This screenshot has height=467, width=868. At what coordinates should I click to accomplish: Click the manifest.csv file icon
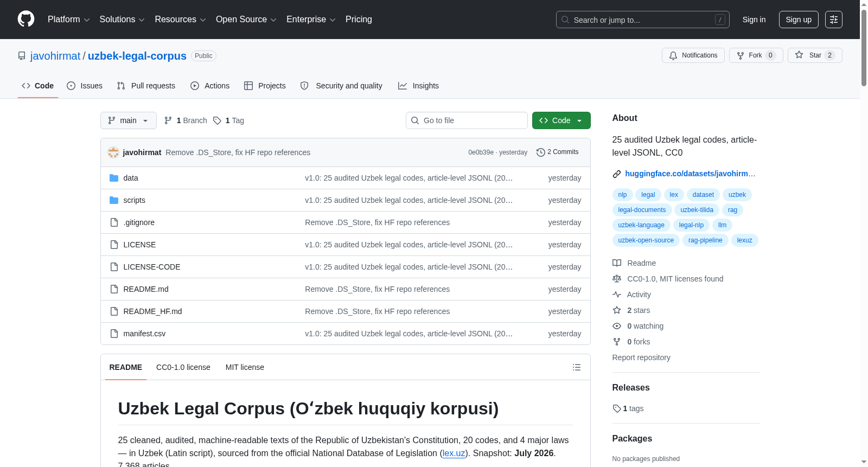pos(114,334)
